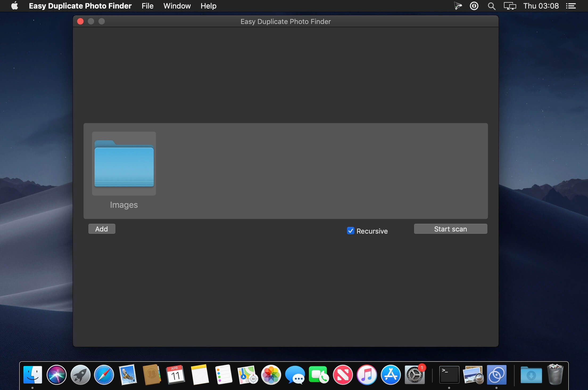Open Easy Duplicate Photo Finder app menu

click(x=80, y=6)
